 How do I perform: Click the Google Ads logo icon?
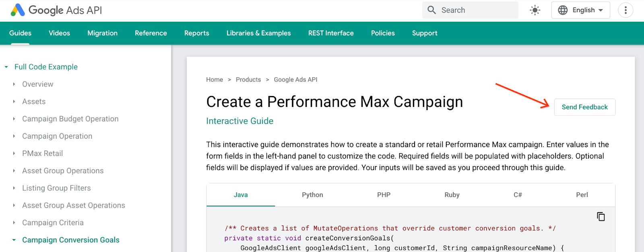click(18, 10)
